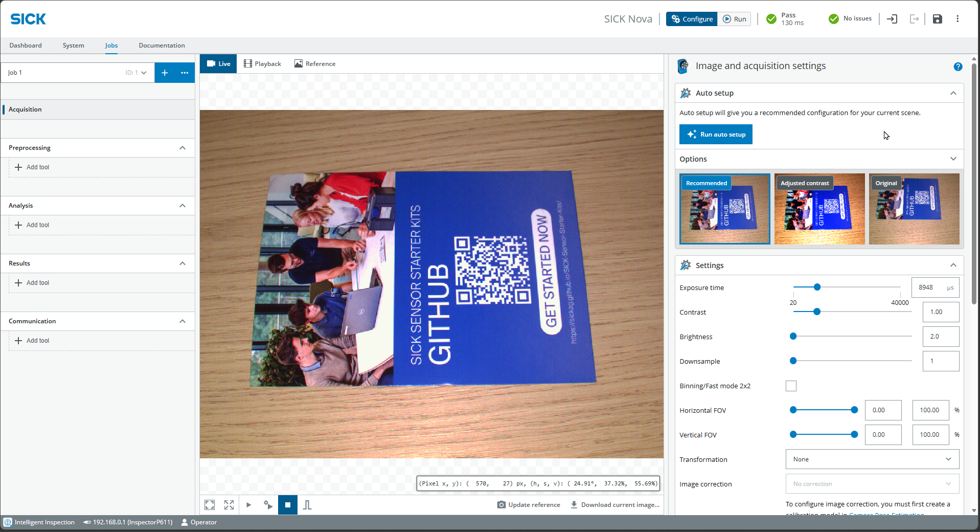Click the fit image to view icon

pos(210,505)
